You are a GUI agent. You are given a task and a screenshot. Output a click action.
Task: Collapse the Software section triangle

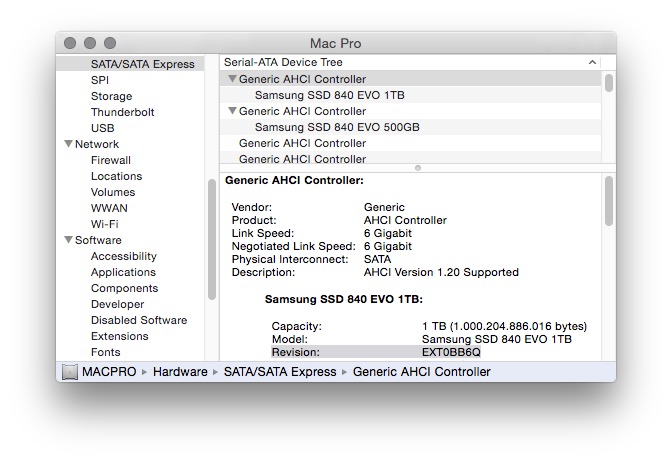click(x=68, y=240)
